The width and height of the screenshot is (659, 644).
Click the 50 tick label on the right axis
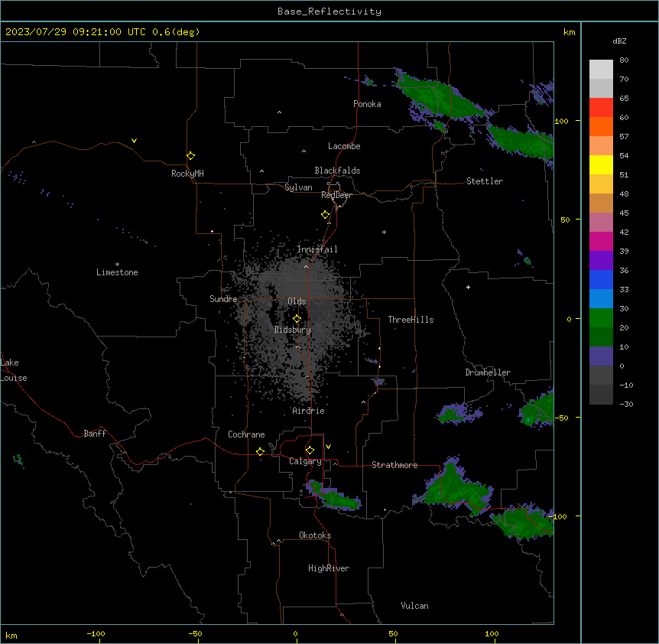[565, 220]
